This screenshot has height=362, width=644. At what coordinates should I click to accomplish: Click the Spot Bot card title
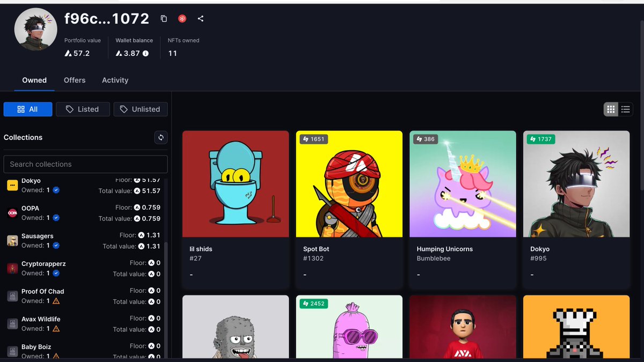tap(316, 249)
